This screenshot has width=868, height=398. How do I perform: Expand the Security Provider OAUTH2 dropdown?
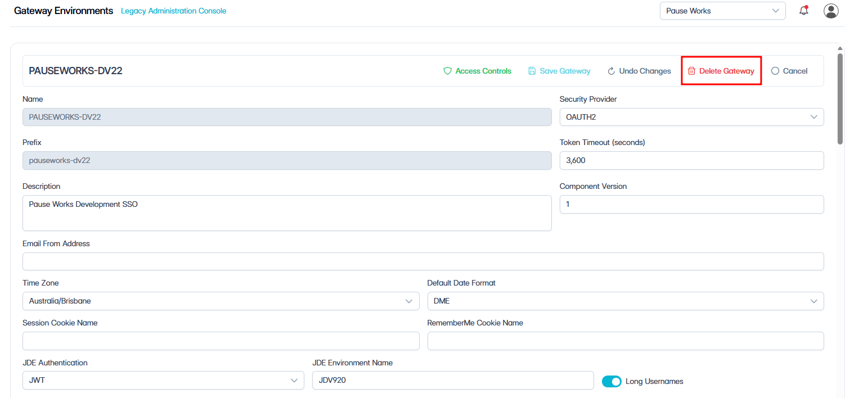point(692,117)
